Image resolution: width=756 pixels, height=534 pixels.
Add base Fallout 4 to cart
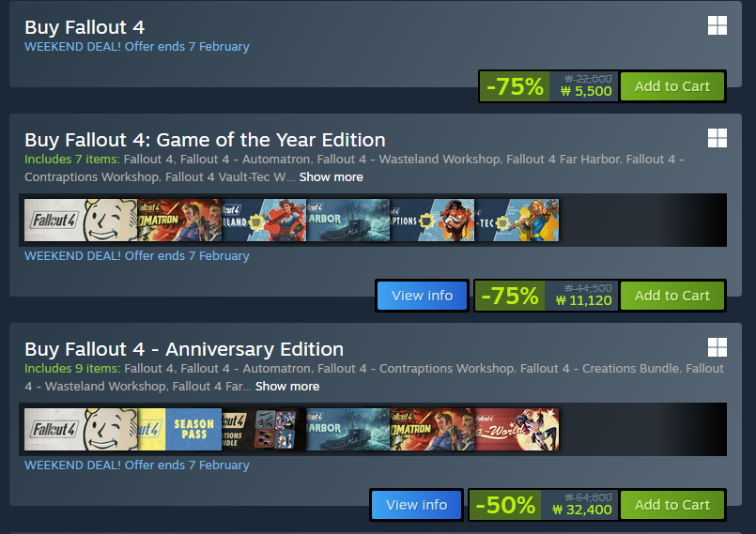[671, 86]
